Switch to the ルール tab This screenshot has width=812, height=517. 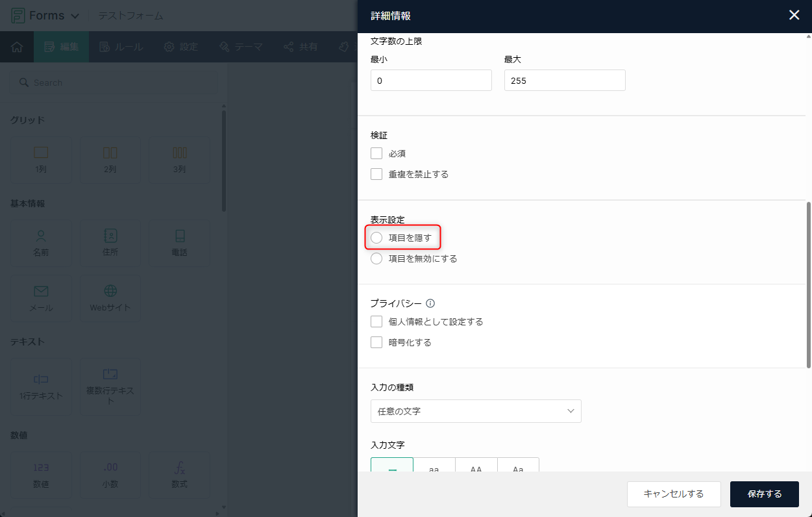pyautogui.click(x=121, y=47)
